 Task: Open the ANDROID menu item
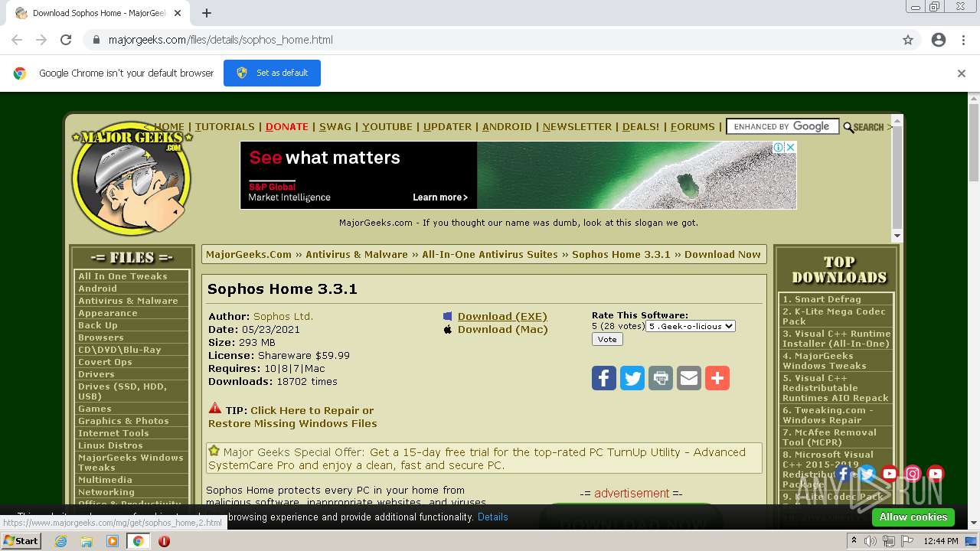(507, 127)
